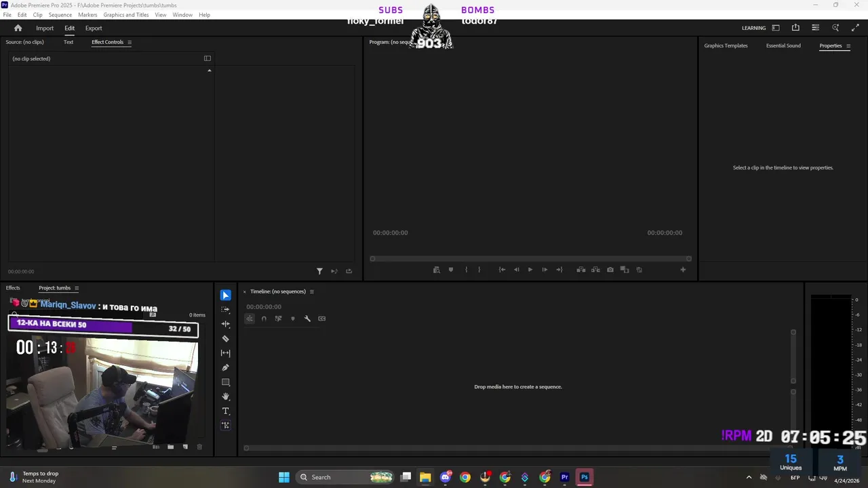Toggle insert sequences as nests option

[250, 319]
